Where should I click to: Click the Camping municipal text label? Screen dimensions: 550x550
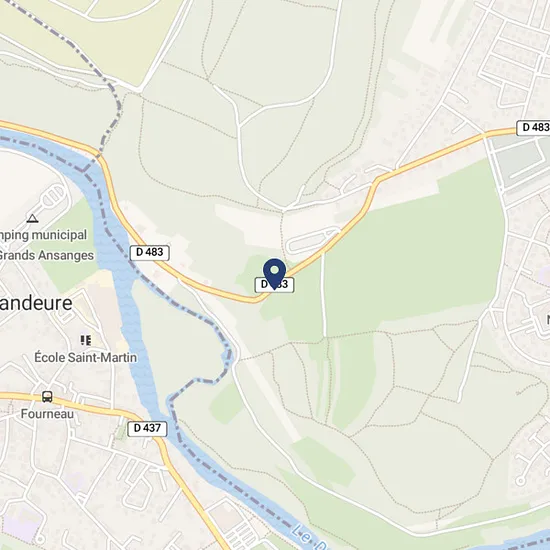click(x=43, y=235)
